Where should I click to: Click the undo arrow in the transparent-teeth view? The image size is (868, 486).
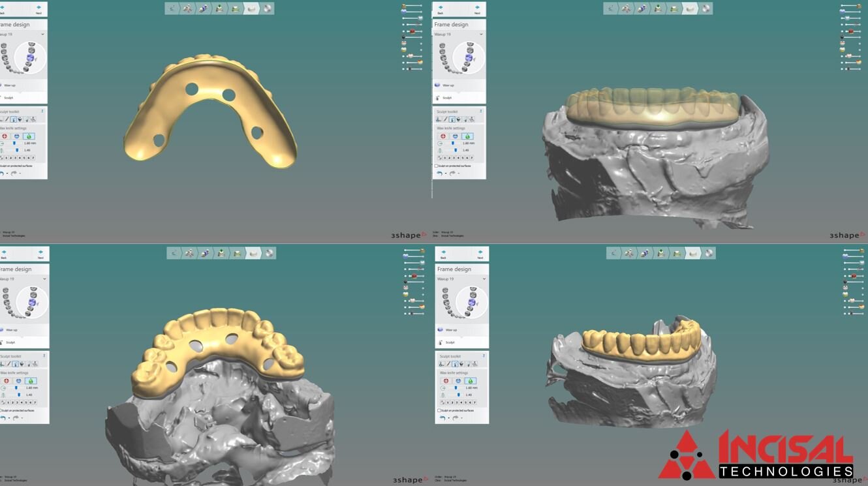440,174
